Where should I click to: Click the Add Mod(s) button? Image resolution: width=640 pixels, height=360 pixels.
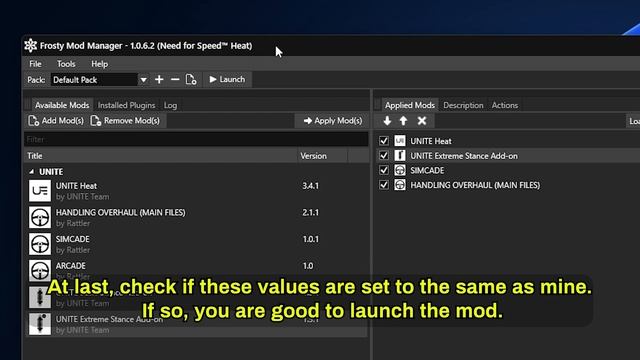(56, 121)
